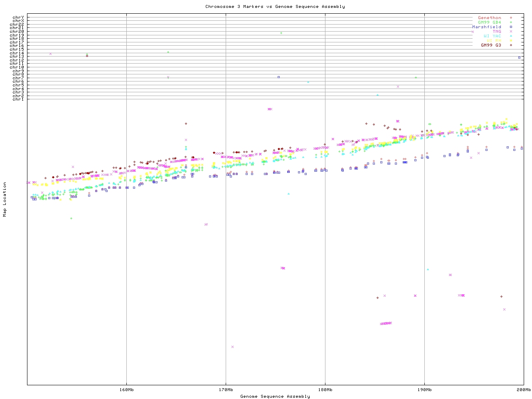
Task: Select the blue square Marshfield legend marker
Action: click(511, 27)
